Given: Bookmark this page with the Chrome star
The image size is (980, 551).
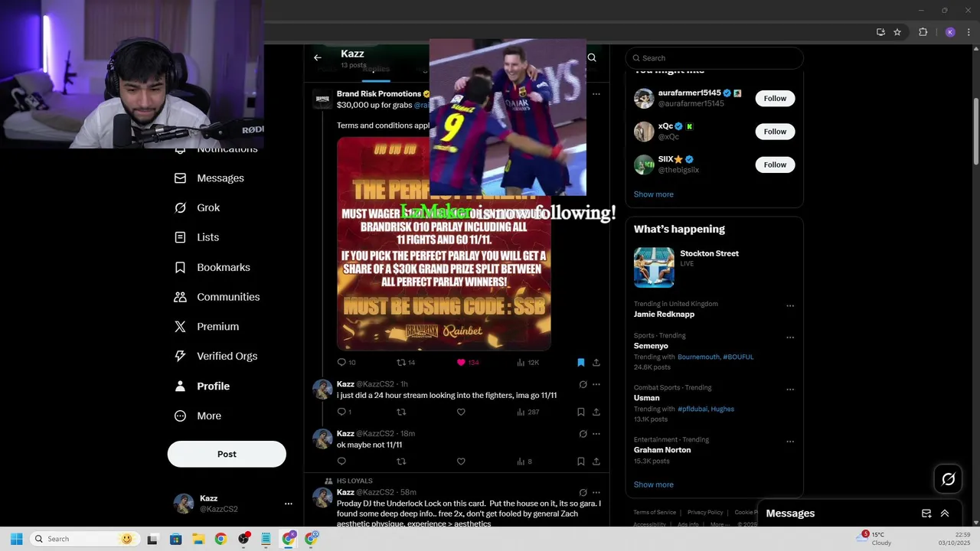Looking at the screenshot, I should 897,32.
